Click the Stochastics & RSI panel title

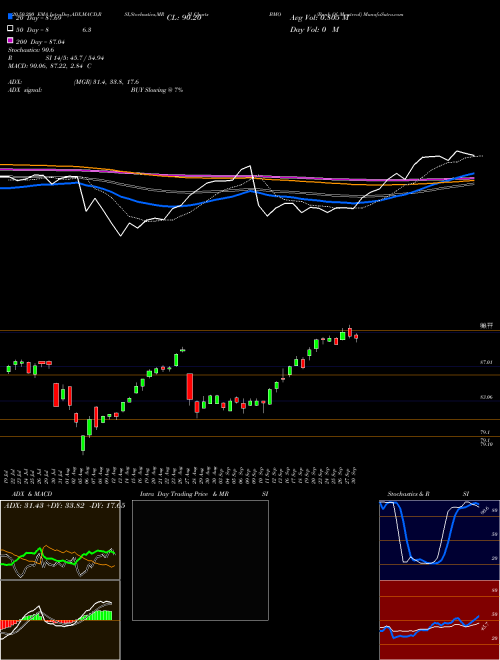point(428,494)
